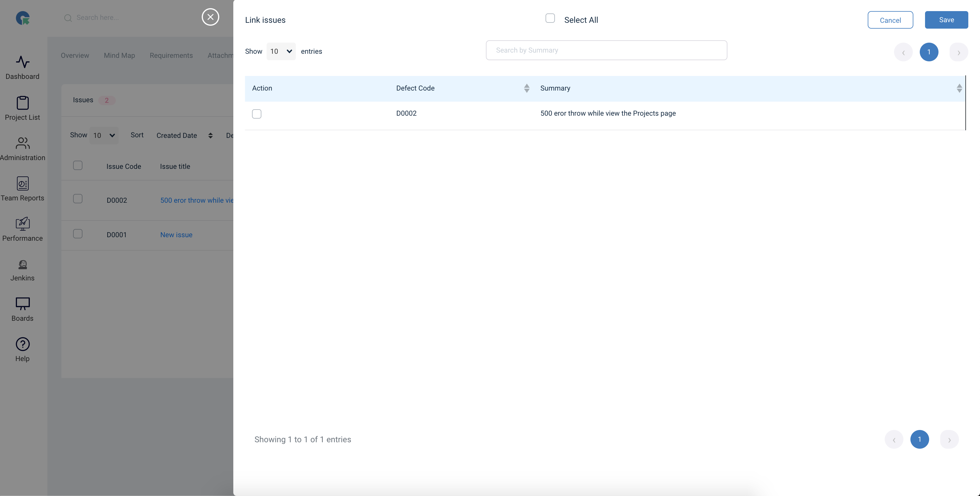The width and height of the screenshot is (980, 496).
Task: Open the 'New issue' link
Action: pyautogui.click(x=176, y=235)
